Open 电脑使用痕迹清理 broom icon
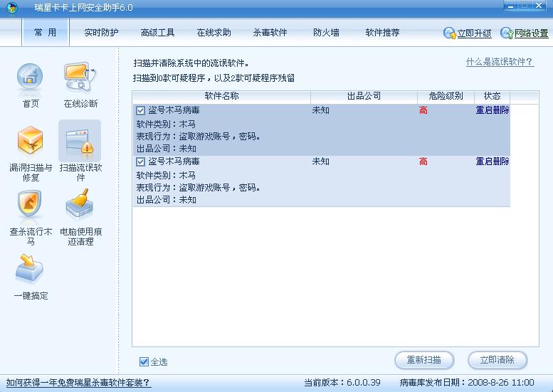 pos(80,204)
